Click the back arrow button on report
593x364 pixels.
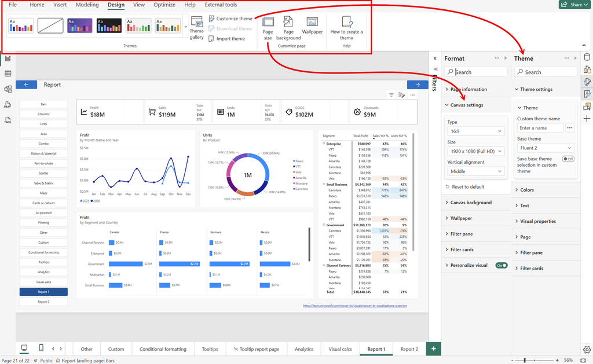click(27, 84)
